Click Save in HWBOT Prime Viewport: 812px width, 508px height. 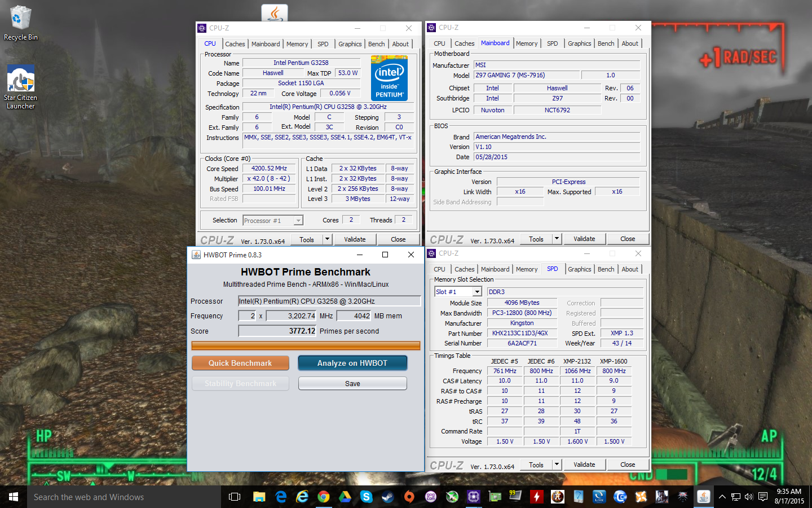click(352, 383)
